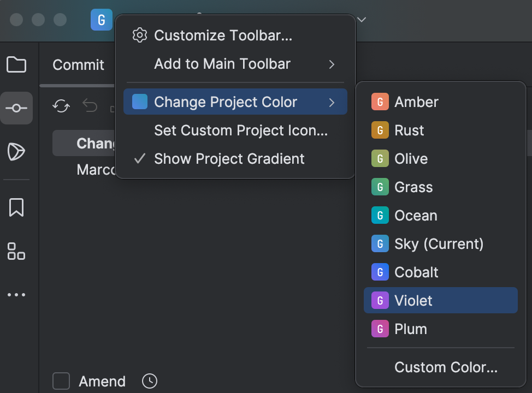Click the Rollback undo arrow icon
Image resolution: width=532 pixels, height=393 pixels.
(90, 106)
